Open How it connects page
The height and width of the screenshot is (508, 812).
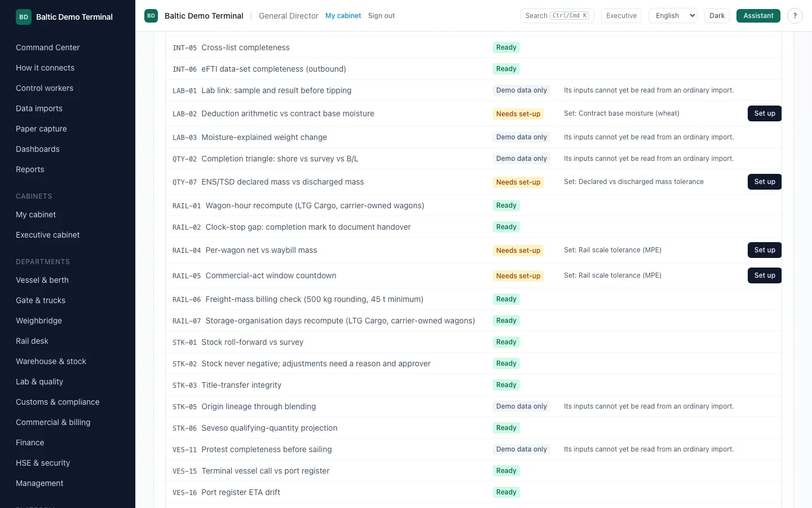tap(45, 68)
